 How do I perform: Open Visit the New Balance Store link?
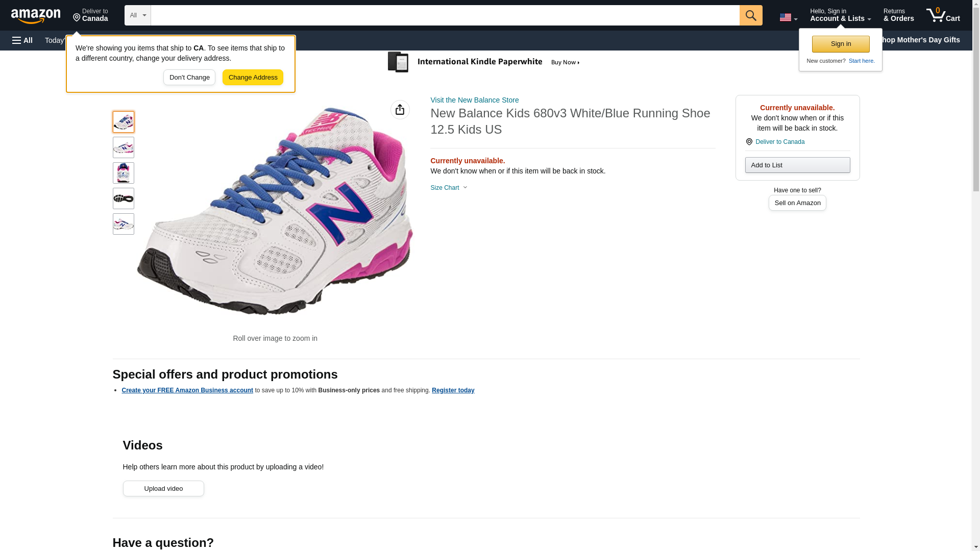point(474,100)
